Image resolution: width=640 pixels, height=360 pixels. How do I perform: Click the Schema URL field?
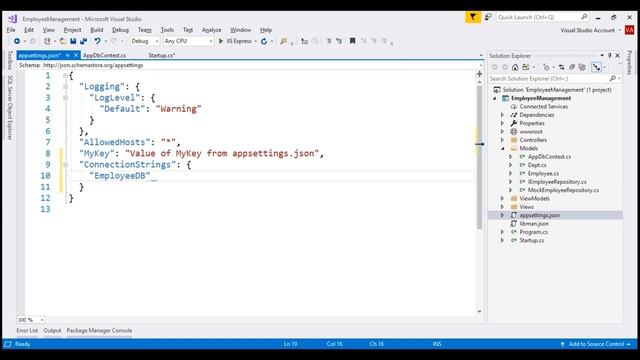261,65
